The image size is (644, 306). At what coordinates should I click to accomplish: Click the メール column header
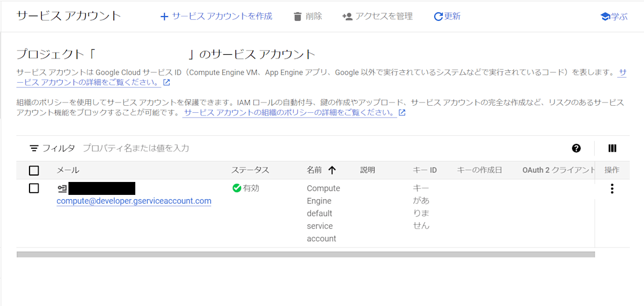pos(68,170)
